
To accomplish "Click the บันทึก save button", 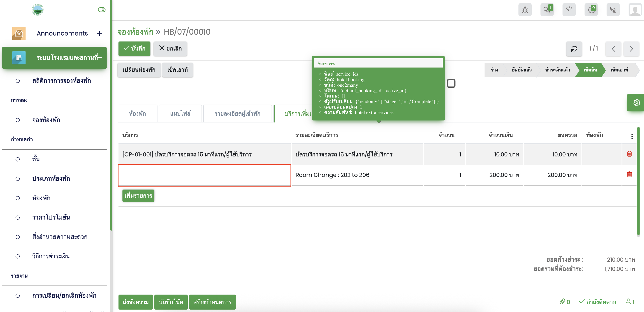I will (x=134, y=49).
